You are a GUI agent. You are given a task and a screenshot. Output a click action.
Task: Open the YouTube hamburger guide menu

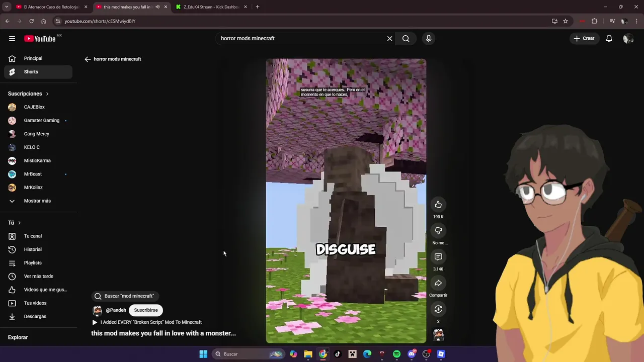pyautogui.click(x=12, y=39)
